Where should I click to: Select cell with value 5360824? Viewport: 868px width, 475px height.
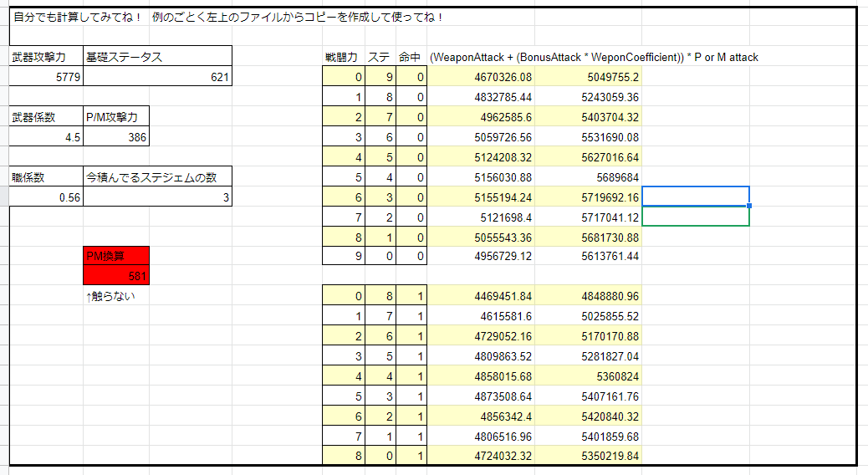[x=588, y=376]
